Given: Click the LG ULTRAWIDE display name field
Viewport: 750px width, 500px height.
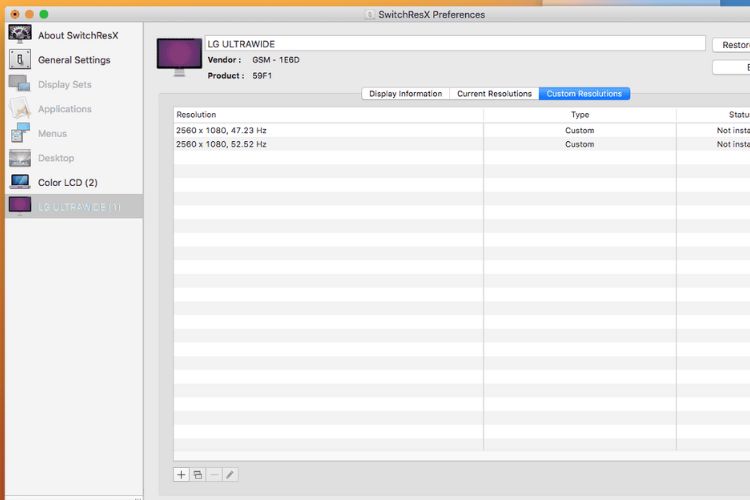Looking at the screenshot, I should coord(455,44).
